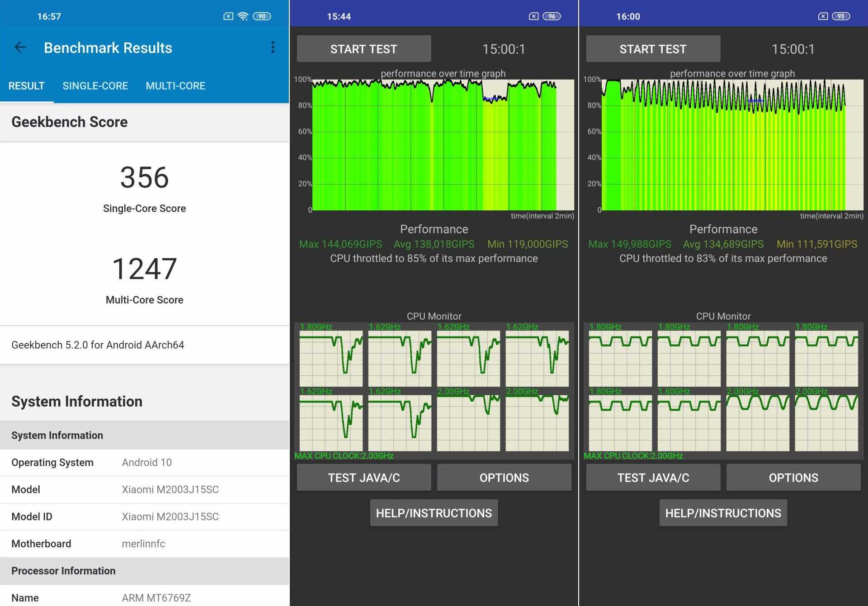This screenshot has height=606, width=868.
Task: Tap the SIM status icon at 15:44
Action: (x=533, y=16)
